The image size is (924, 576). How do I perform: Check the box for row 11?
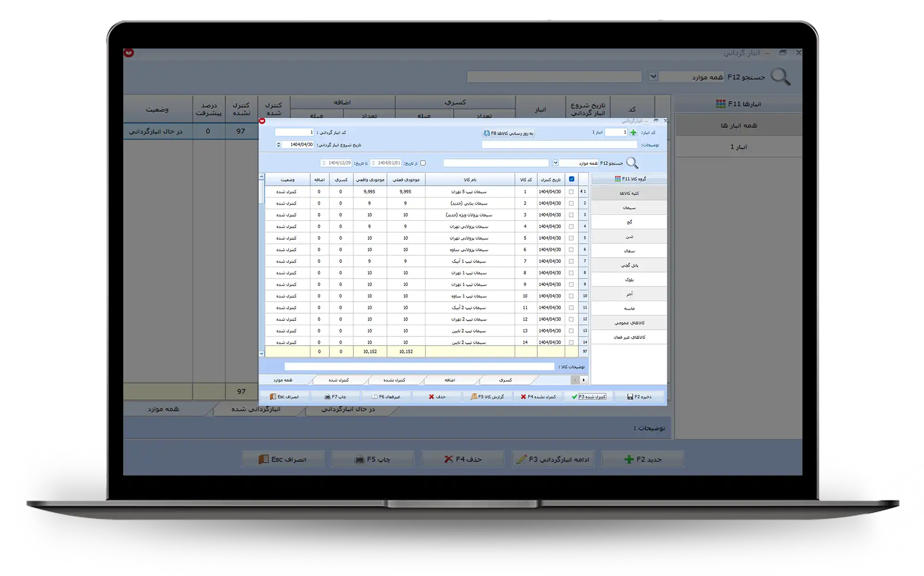pos(571,308)
